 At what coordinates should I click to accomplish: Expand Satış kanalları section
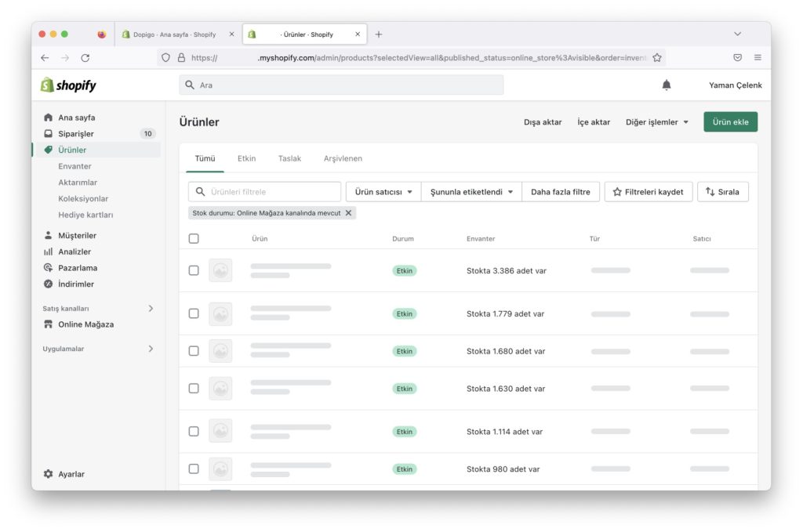click(x=151, y=309)
